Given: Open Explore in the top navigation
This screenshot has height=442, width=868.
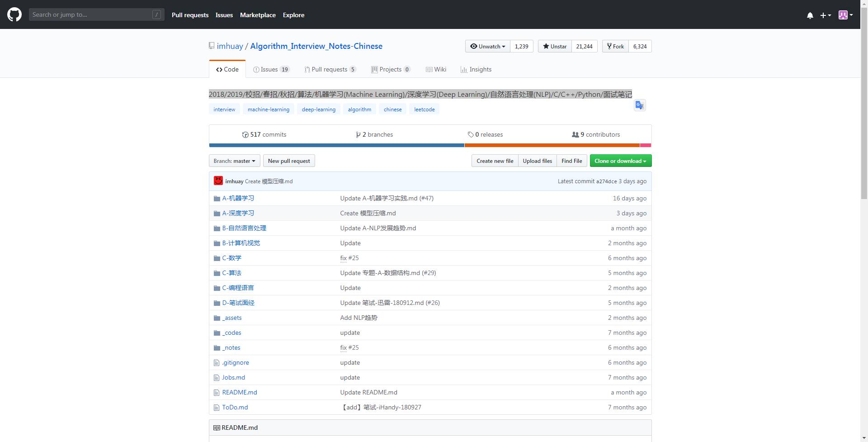Looking at the screenshot, I should (294, 15).
